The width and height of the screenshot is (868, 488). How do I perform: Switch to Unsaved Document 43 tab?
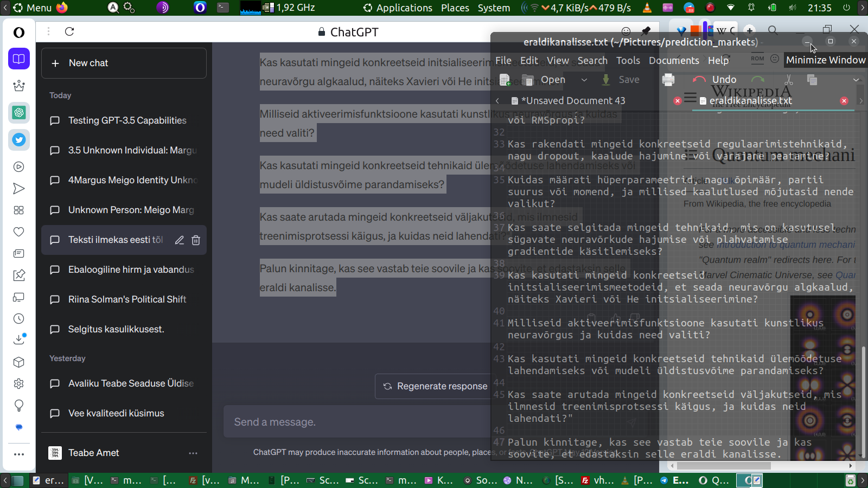[x=573, y=101]
